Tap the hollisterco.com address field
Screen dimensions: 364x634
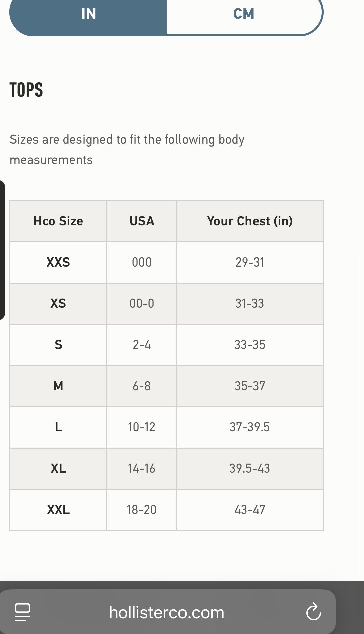(x=166, y=613)
